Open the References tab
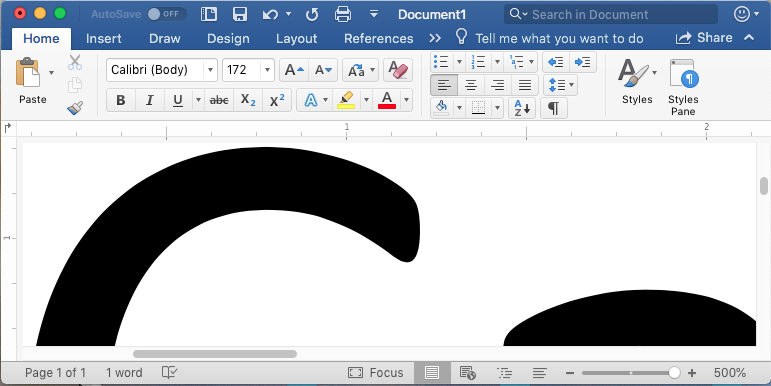The height and width of the screenshot is (386, 771). point(379,38)
